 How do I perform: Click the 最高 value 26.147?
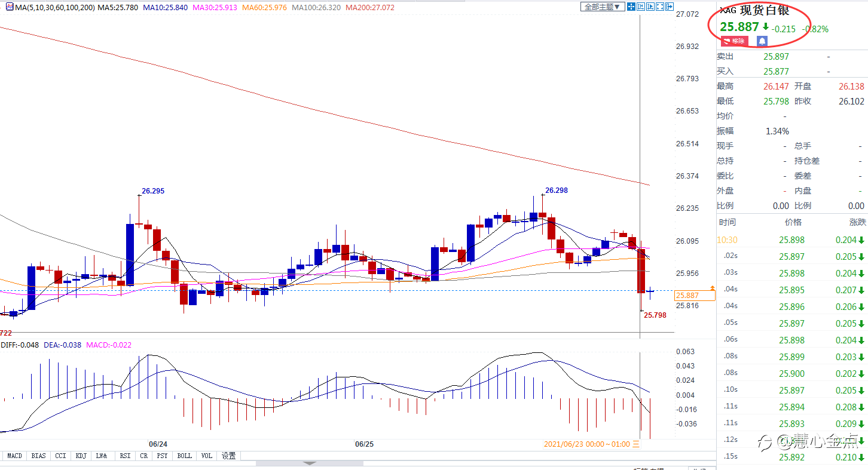point(776,87)
